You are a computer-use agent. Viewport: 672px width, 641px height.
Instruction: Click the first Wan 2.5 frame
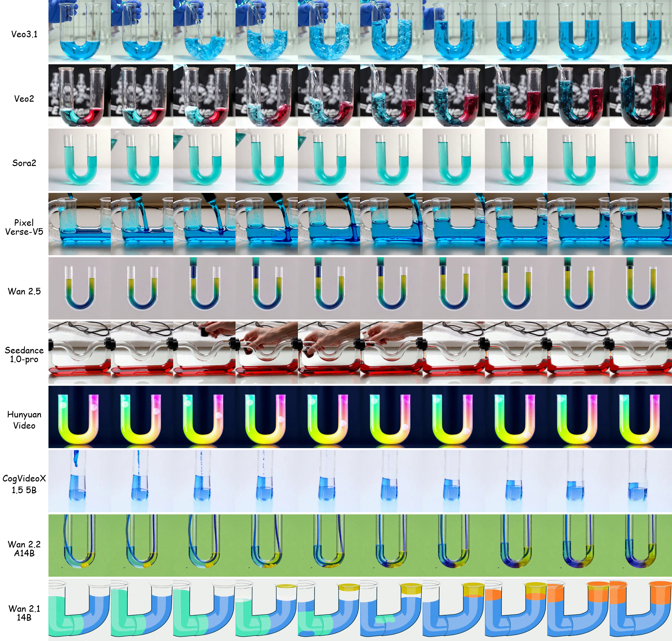tap(79, 288)
